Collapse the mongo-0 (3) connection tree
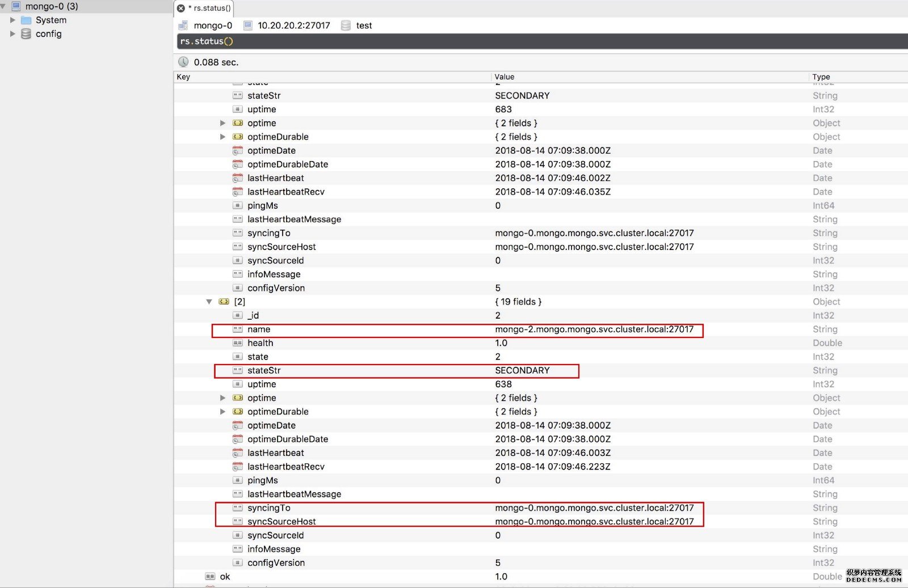 (x=3, y=6)
